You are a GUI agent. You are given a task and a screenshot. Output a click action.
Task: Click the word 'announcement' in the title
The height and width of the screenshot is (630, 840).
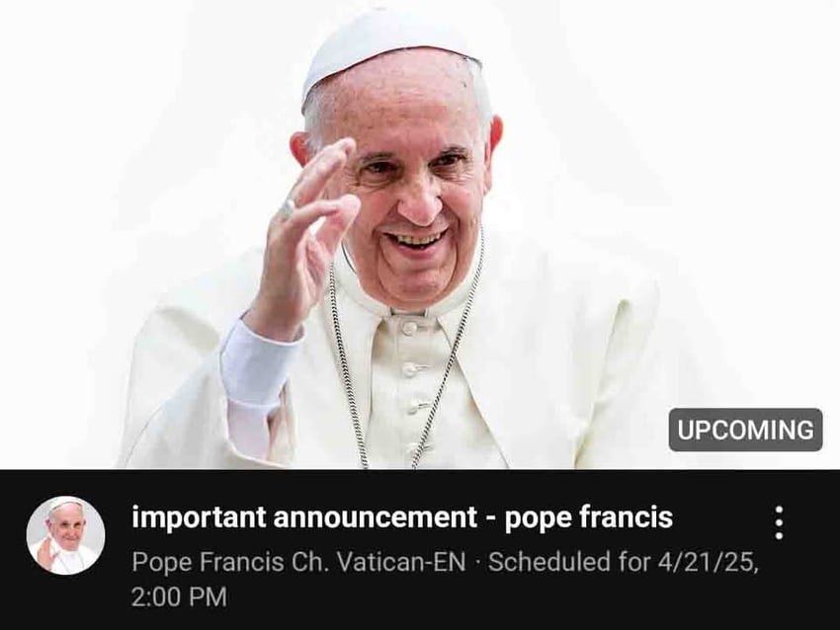coord(375,517)
